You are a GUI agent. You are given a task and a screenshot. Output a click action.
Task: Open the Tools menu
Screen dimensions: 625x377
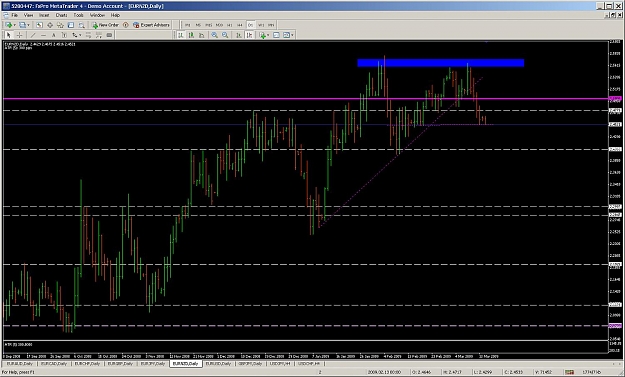pyautogui.click(x=79, y=15)
